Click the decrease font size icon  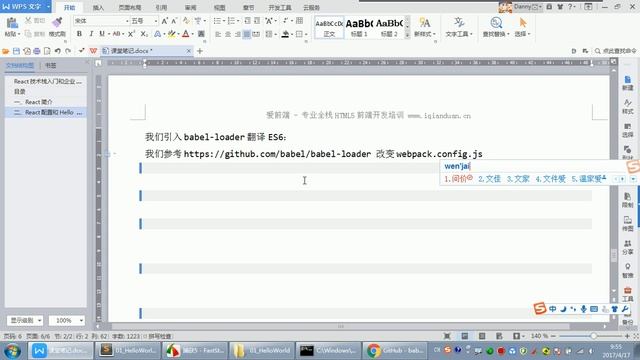coord(174,21)
